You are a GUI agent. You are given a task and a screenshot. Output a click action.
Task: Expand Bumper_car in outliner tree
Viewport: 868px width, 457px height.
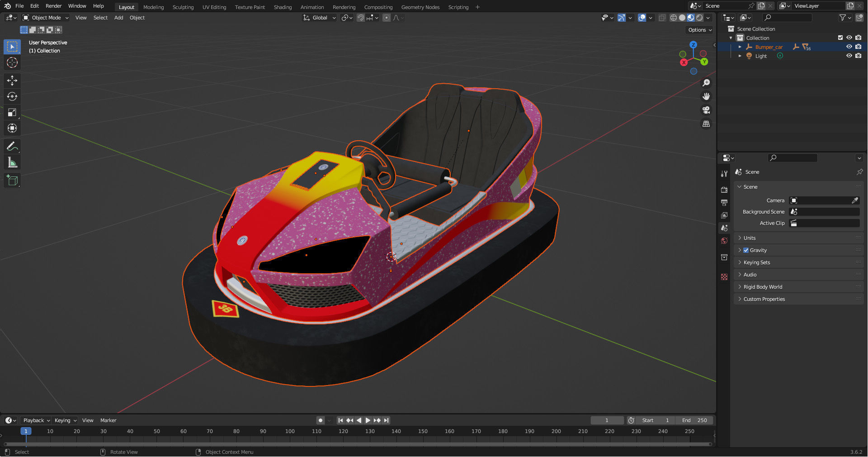[740, 47]
